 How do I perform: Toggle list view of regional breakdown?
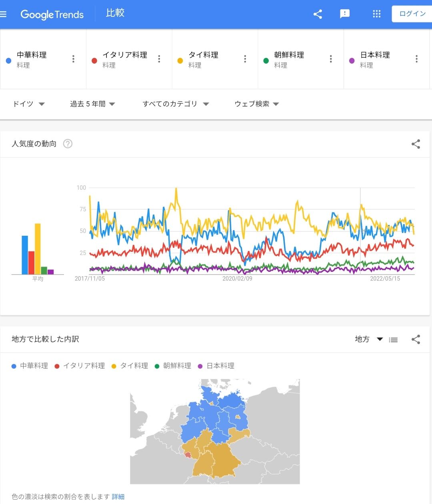[394, 340]
